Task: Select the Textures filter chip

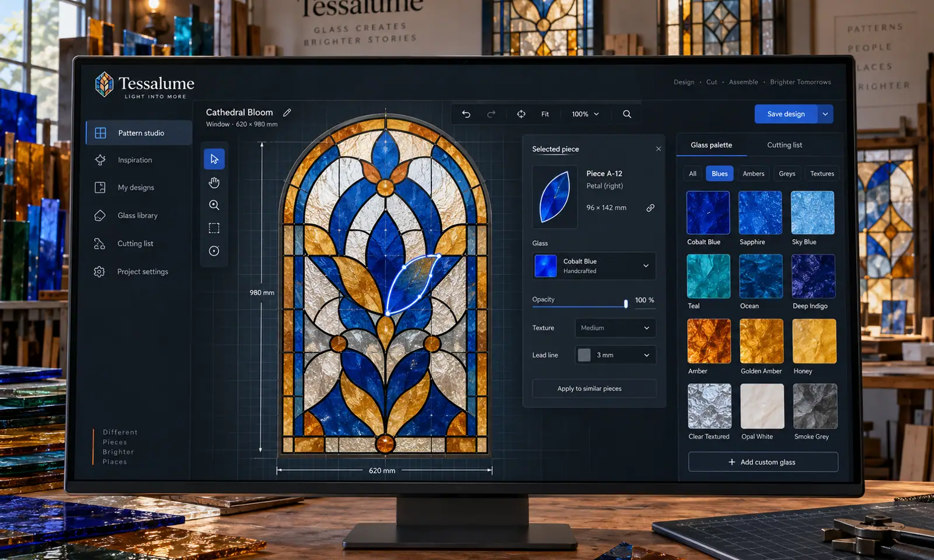Action: click(822, 174)
